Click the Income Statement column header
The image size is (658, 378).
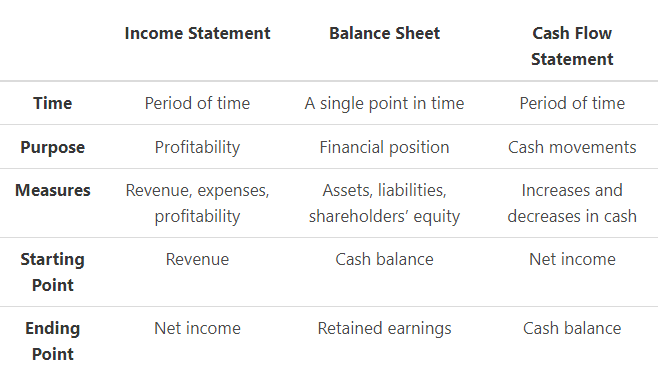(x=197, y=34)
